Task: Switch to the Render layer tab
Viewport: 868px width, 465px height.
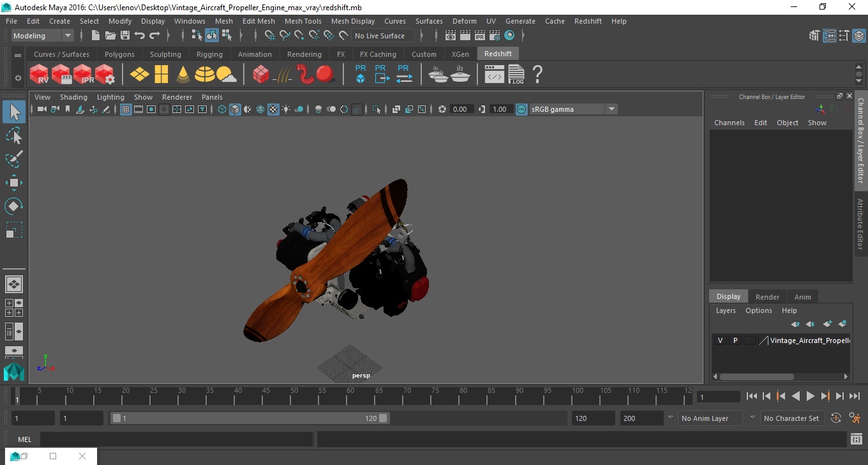Action: coord(767,297)
